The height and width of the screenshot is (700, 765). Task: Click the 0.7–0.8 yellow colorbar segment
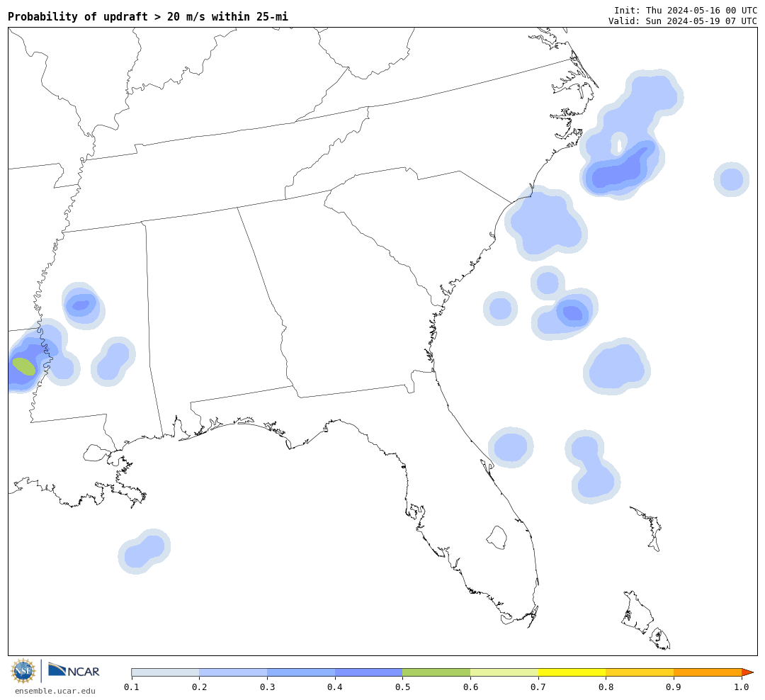click(x=572, y=672)
